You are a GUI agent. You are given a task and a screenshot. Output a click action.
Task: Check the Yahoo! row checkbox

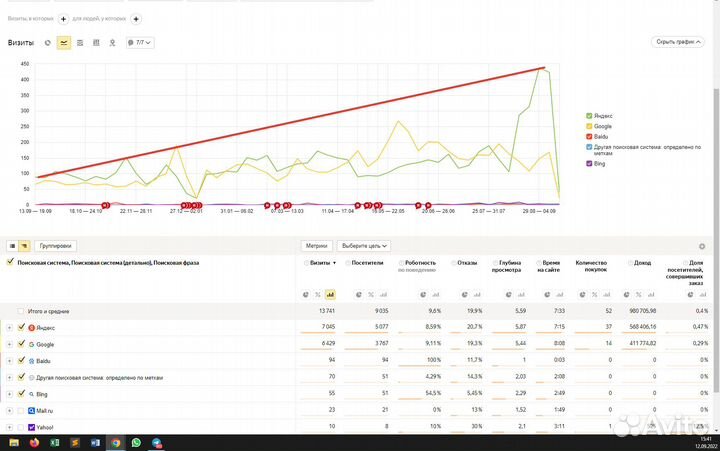(21, 427)
